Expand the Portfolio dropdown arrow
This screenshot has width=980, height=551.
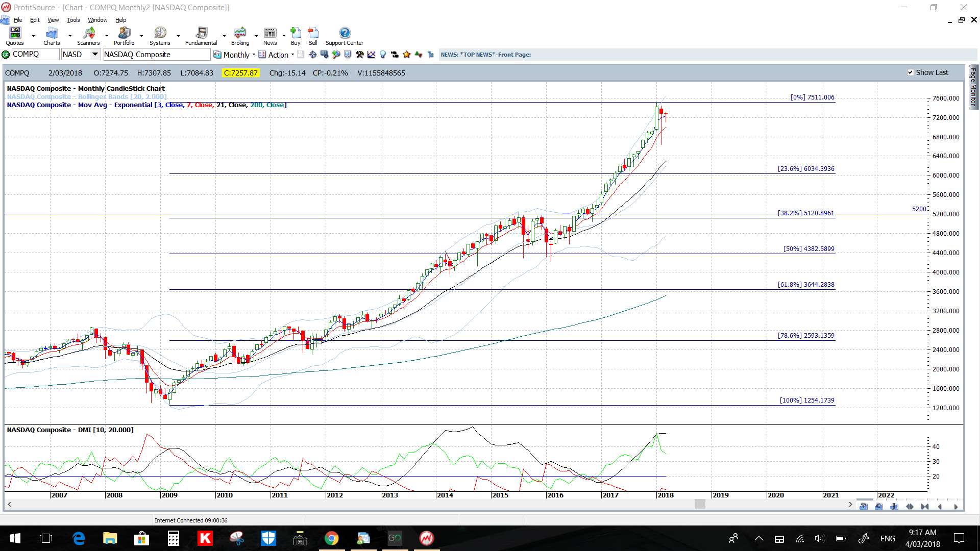(141, 36)
